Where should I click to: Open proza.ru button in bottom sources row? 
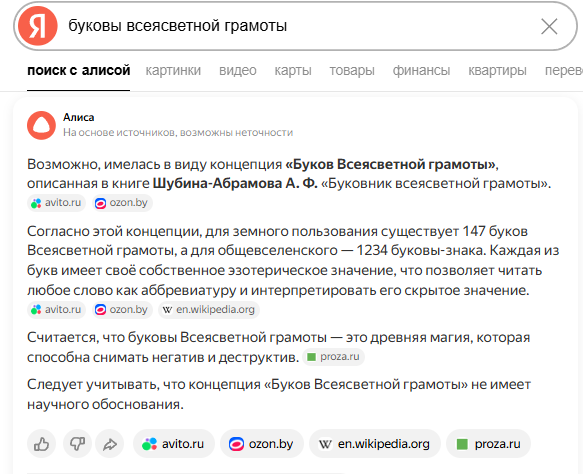tap(489, 444)
